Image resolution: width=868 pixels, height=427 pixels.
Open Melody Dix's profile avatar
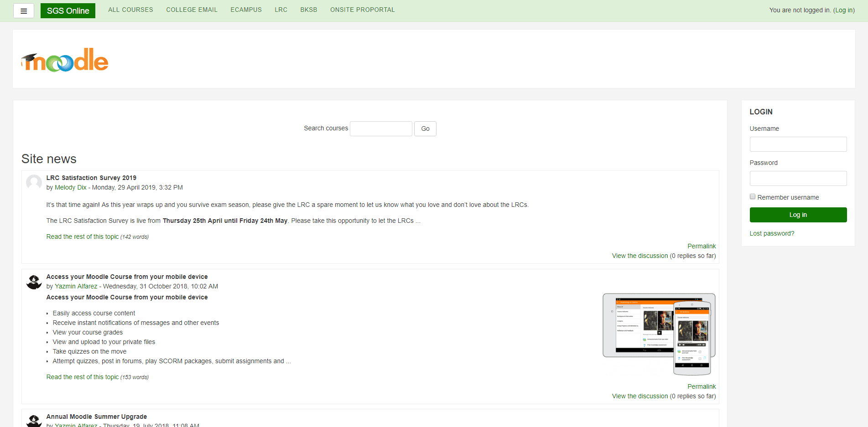click(x=34, y=183)
